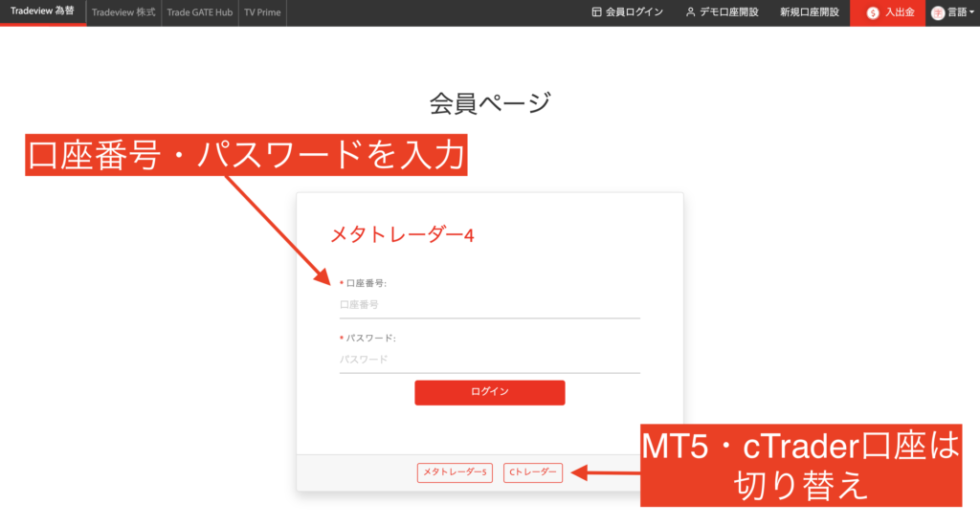
Task: Switch to Cトレーダー login
Action: [532, 472]
